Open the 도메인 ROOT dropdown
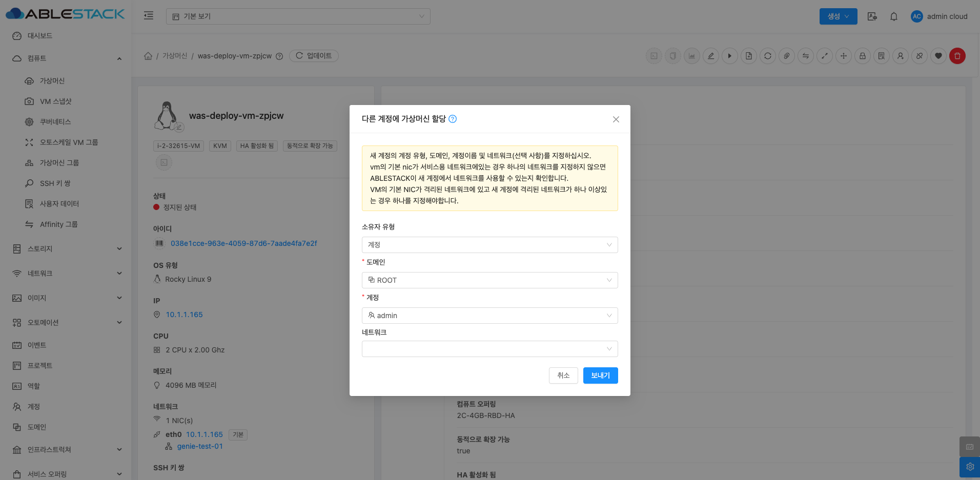The width and height of the screenshot is (980, 480). 489,280
